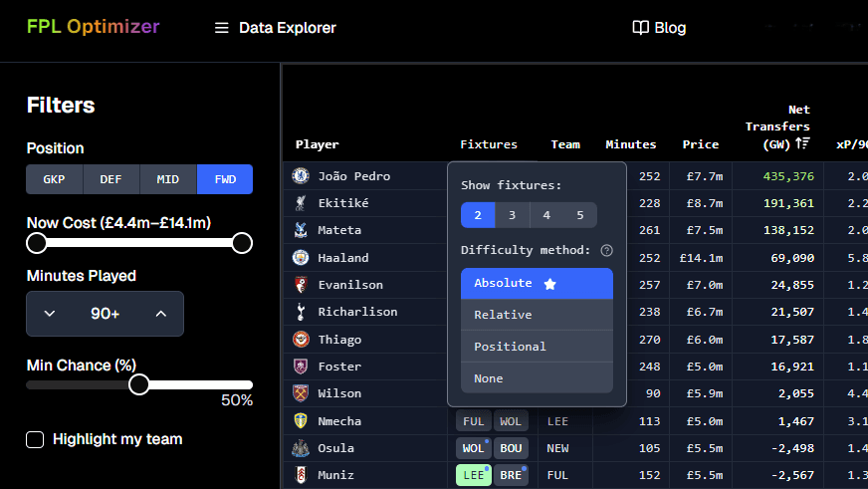The height and width of the screenshot is (489, 868).
Task: Choose Absolute difficulty method
Action: point(537,284)
